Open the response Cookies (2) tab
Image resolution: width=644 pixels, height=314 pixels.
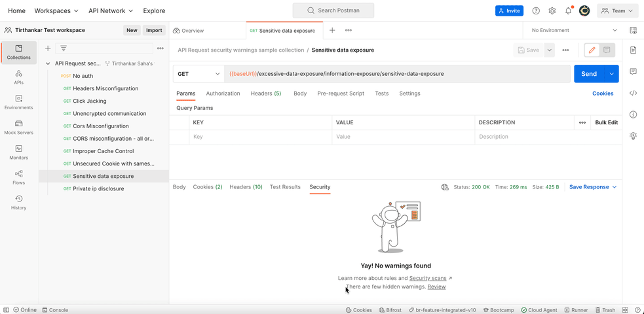coord(208,187)
